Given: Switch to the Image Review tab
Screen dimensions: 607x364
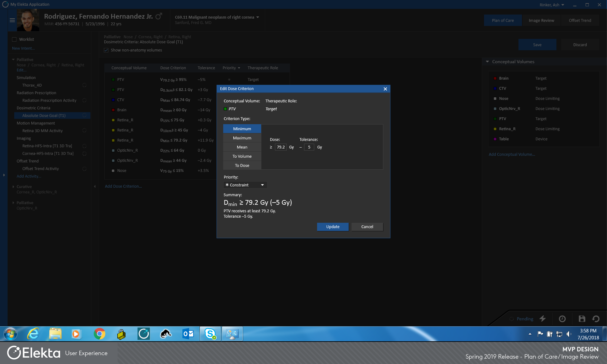Looking at the screenshot, I should coord(541,20).
